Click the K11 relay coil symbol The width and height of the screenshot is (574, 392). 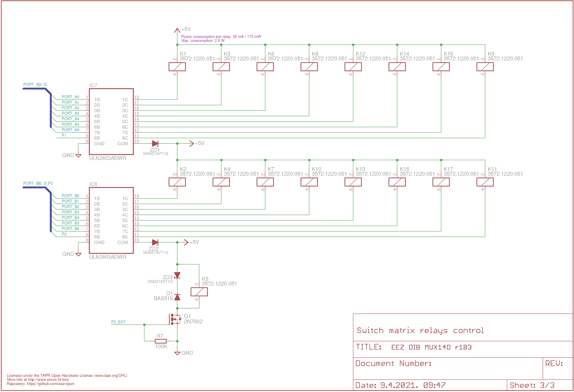(x=485, y=182)
